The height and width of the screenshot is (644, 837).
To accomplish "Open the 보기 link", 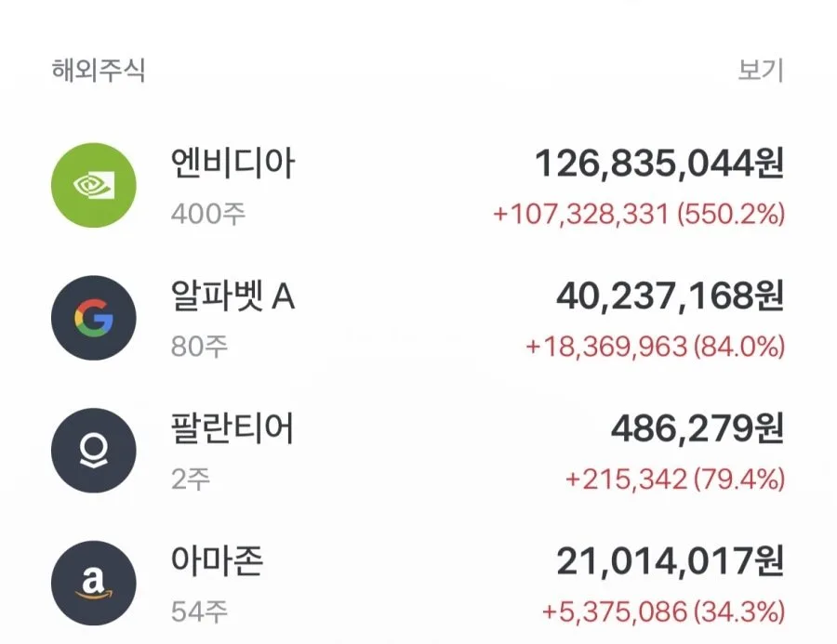I will pyautogui.click(x=761, y=70).
